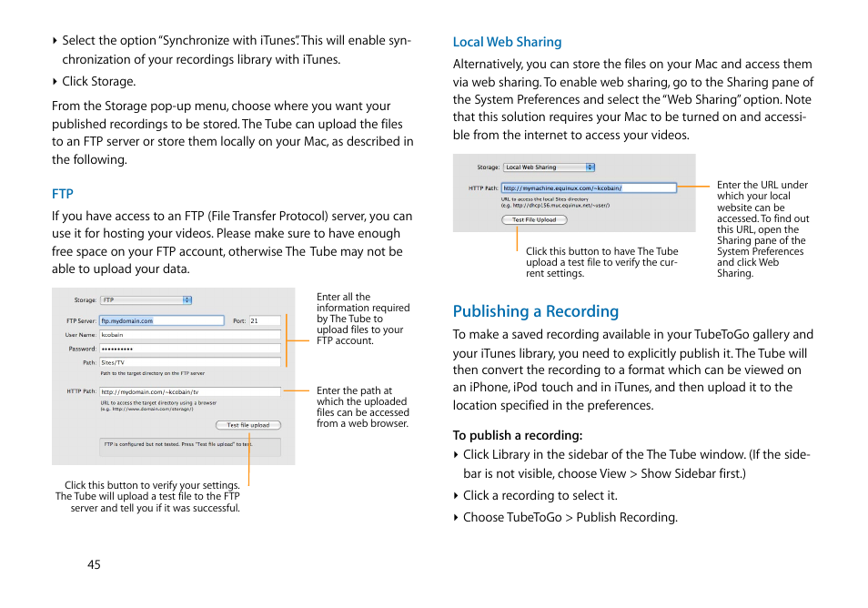868x608 pixels.
Task: Click the 'Choose TubeToGo > Publish Recording.' line
Action: [570, 517]
